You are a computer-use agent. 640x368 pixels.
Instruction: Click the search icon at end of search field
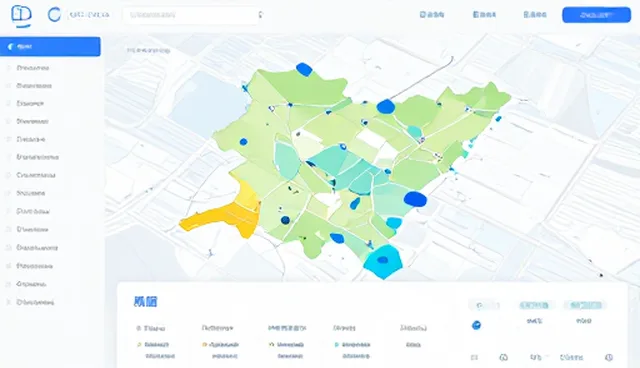coord(260,15)
